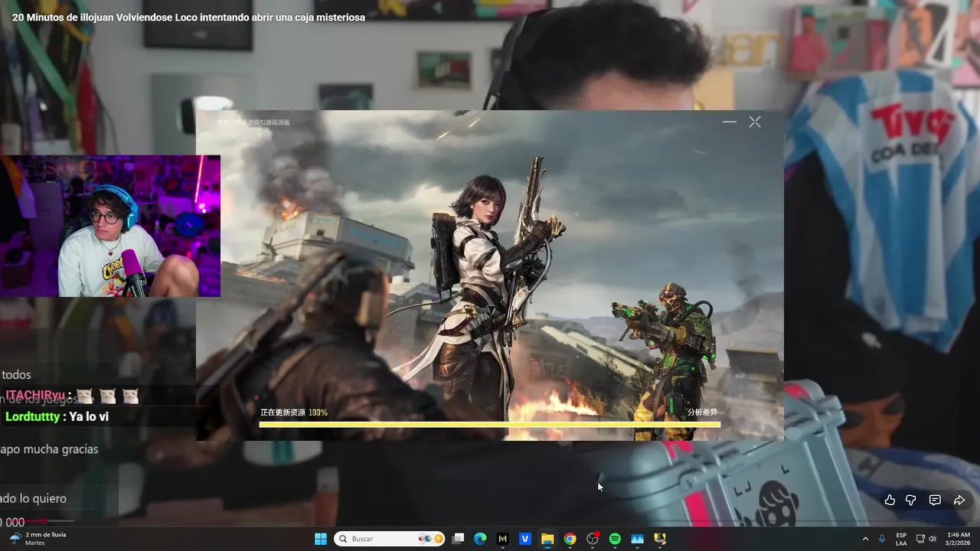Click the chat message 'Ya lo vi'
Image resolution: width=980 pixels, height=551 pixels.
[89, 416]
